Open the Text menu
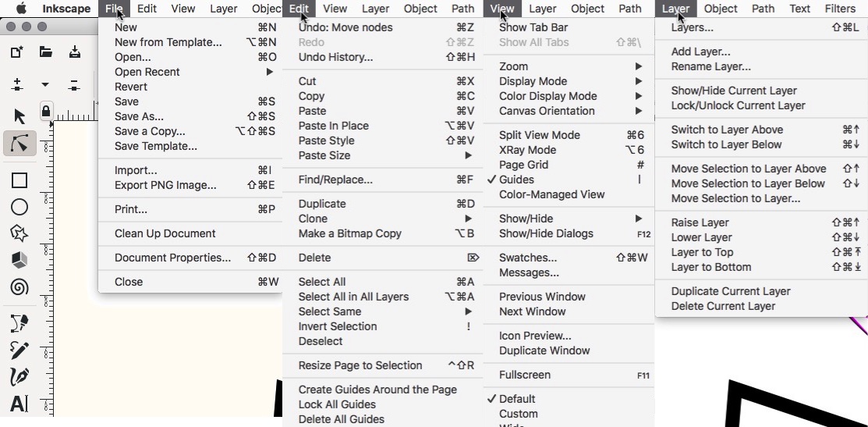The image size is (868, 427). pyautogui.click(x=800, y=9)
